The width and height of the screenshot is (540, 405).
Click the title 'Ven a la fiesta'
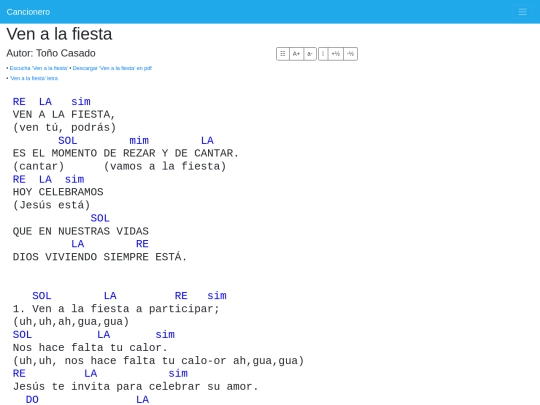point(59,34)
